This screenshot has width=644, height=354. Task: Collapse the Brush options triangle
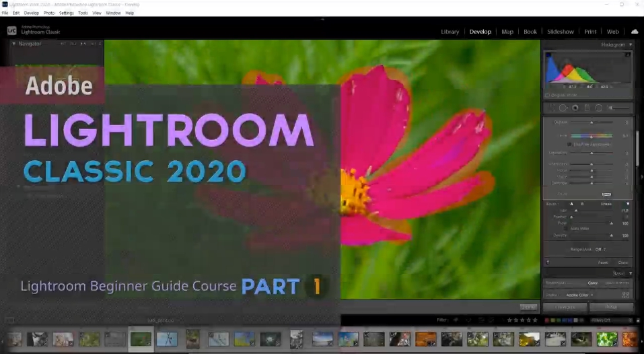(628, 204)
